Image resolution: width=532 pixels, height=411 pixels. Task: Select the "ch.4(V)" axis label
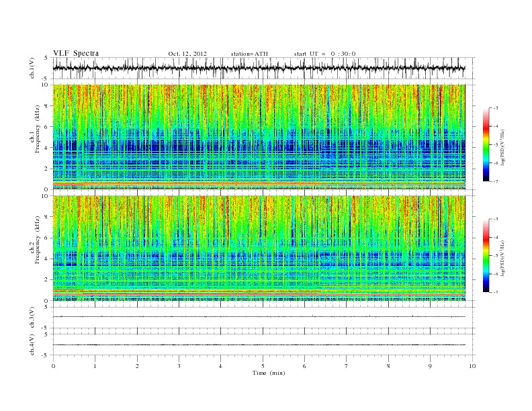[32, 345]
